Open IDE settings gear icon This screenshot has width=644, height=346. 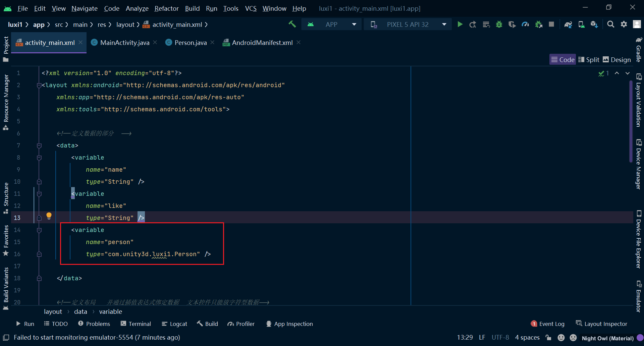624,24
